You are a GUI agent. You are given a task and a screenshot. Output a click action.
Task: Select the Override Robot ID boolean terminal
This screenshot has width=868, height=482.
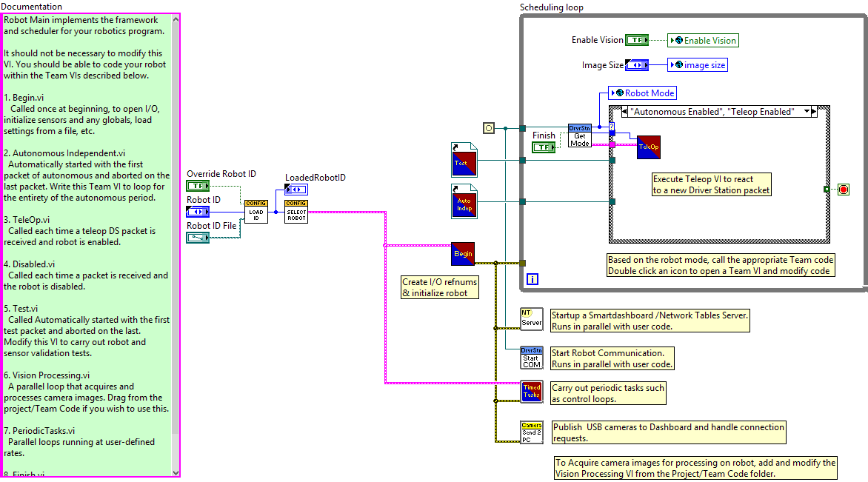coord(198,186)
